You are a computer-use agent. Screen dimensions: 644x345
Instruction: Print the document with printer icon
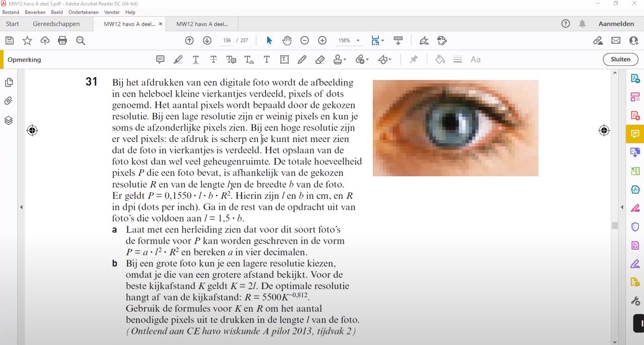point(62,41)
